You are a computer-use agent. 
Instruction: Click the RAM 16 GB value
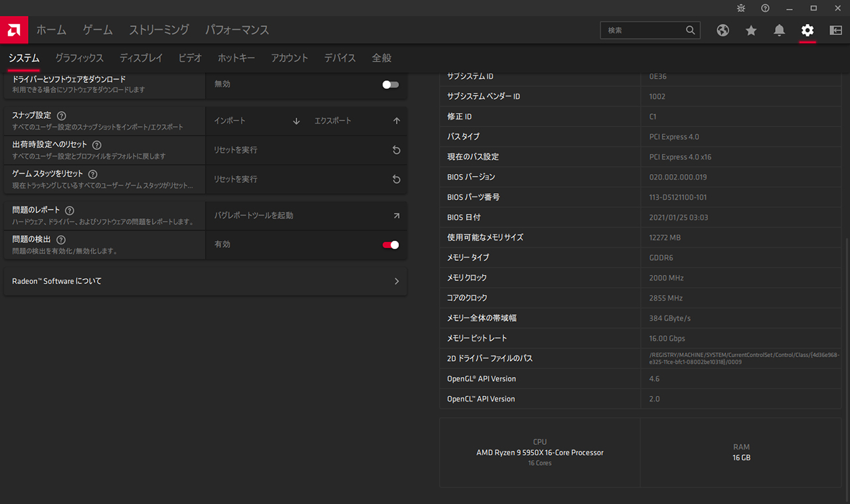click(x=741, y=458)
